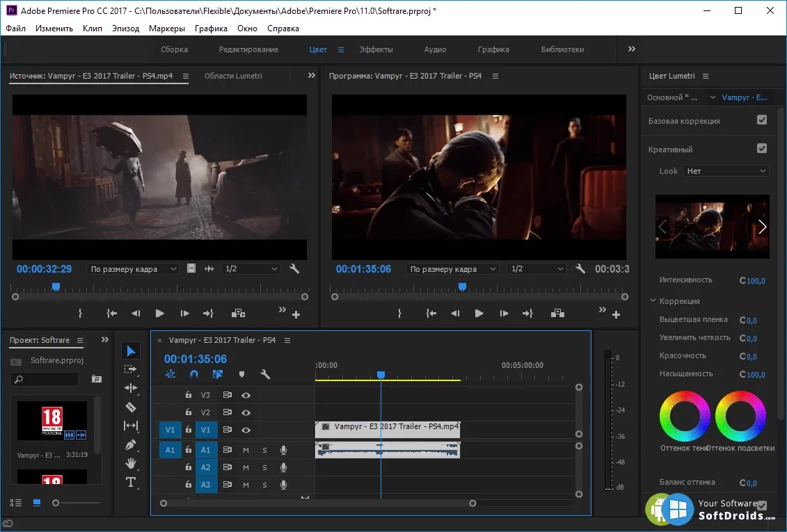This screenshot has width=787, height=532.
Task: Hide video track V1 with eye toggle
Action: coord(246,430)
